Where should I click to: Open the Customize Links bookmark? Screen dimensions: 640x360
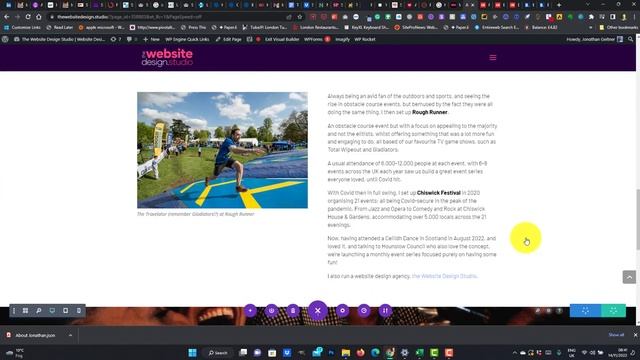tap(22, 27)
